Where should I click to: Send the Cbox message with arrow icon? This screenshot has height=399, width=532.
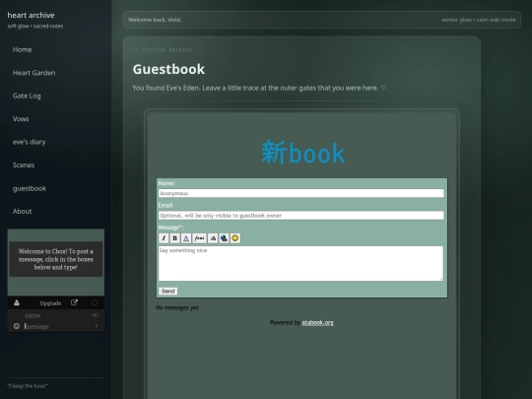97,326
